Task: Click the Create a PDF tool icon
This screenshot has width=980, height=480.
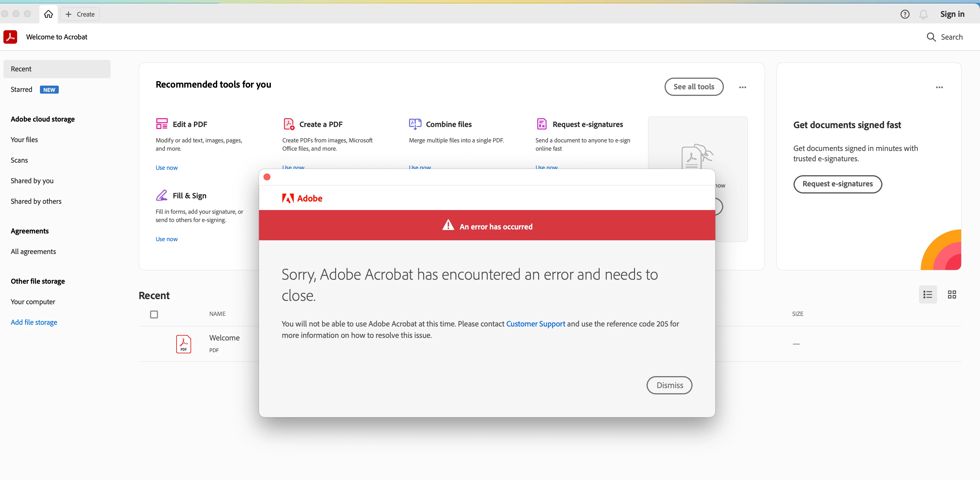Action: (289, 124)
